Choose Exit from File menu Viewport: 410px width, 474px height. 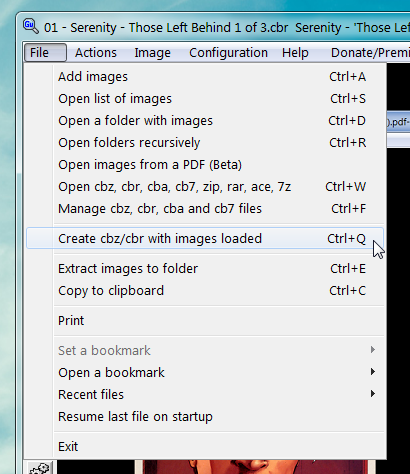[205, 447]
